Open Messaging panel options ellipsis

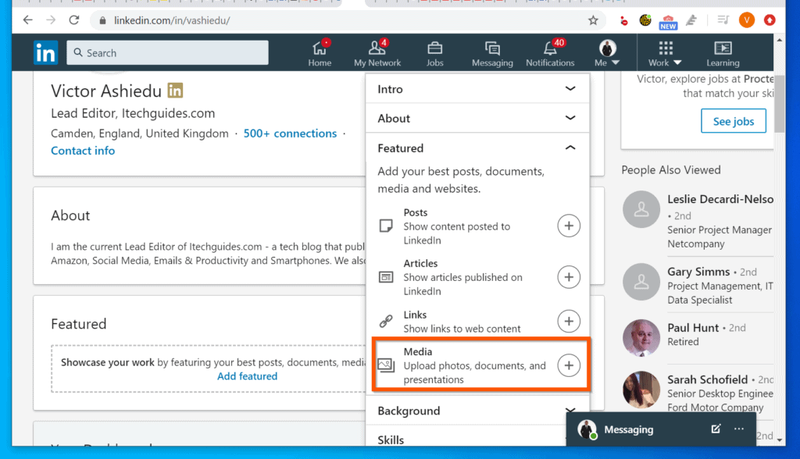coord(739,429)
